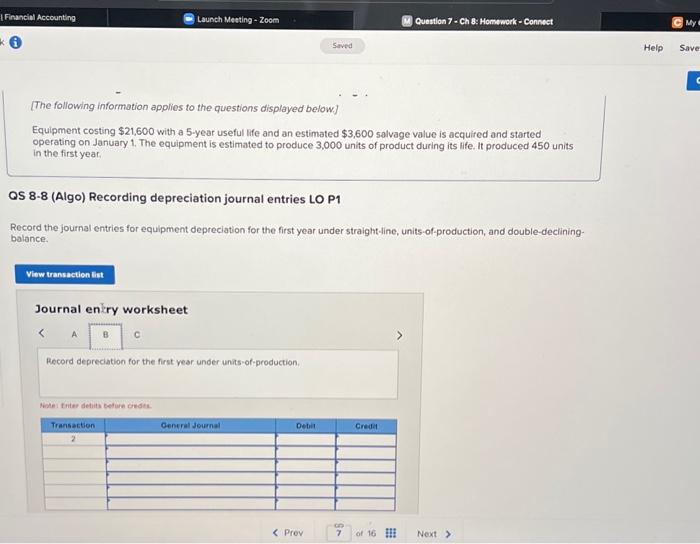Click the orange Chegg tab icon
Viewport: 700px width, 544px height.
(677, 22)
